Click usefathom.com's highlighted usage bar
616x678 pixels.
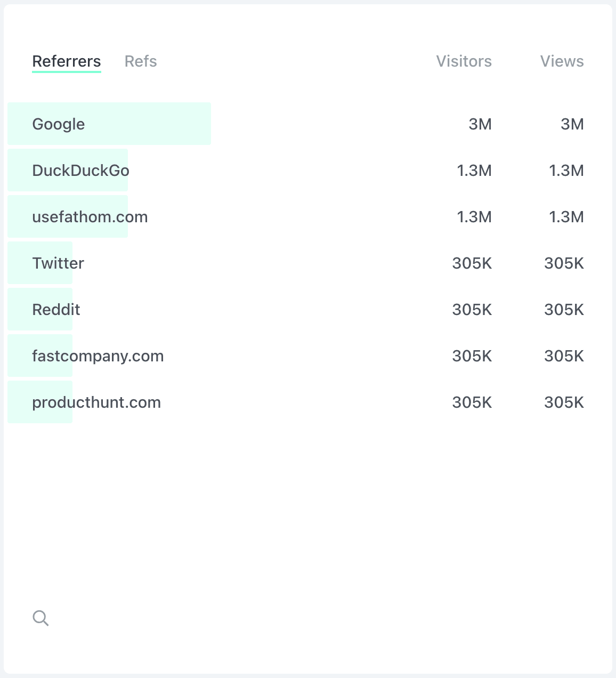click(x=68, y=216)
